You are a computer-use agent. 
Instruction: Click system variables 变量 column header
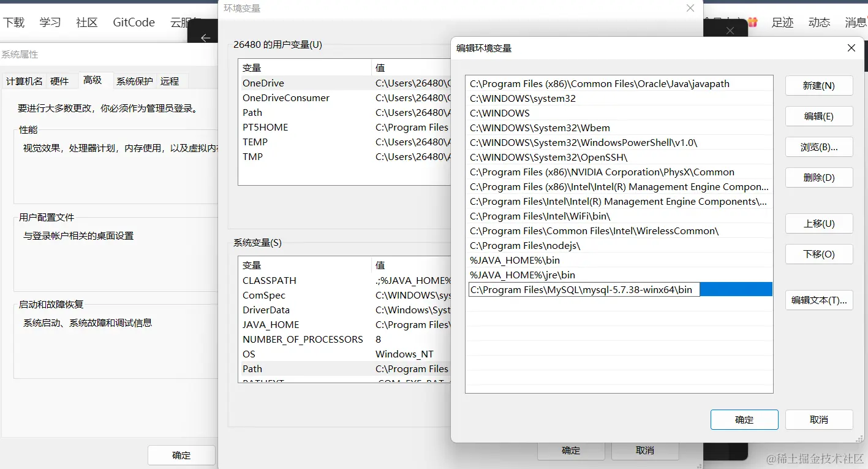[x=305, y=265]
